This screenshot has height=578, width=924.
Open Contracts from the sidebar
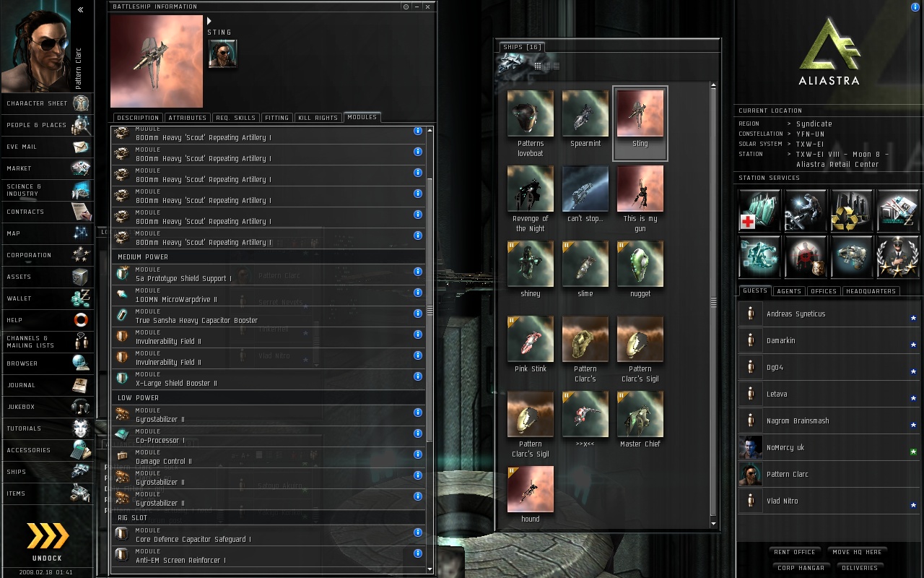47,212
